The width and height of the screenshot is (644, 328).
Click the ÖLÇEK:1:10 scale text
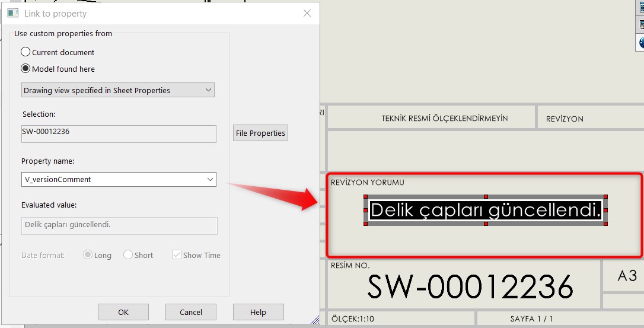coord(353,319)
